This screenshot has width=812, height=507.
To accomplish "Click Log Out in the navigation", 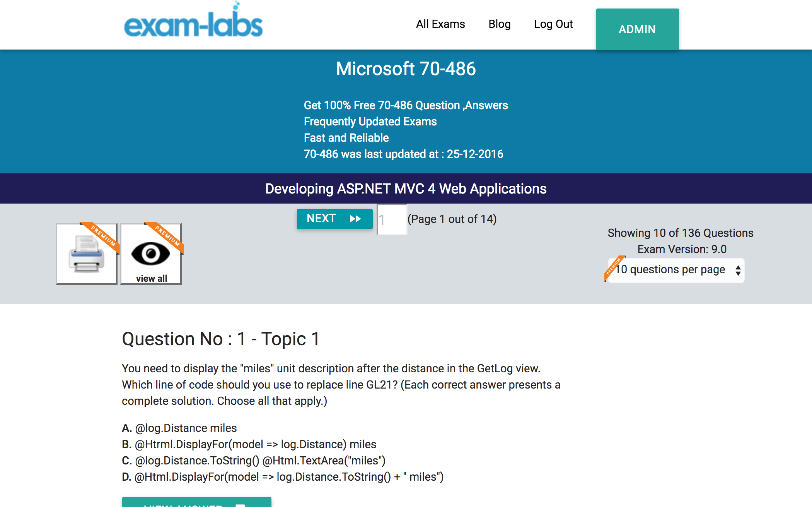I will (x=553, y=24).
